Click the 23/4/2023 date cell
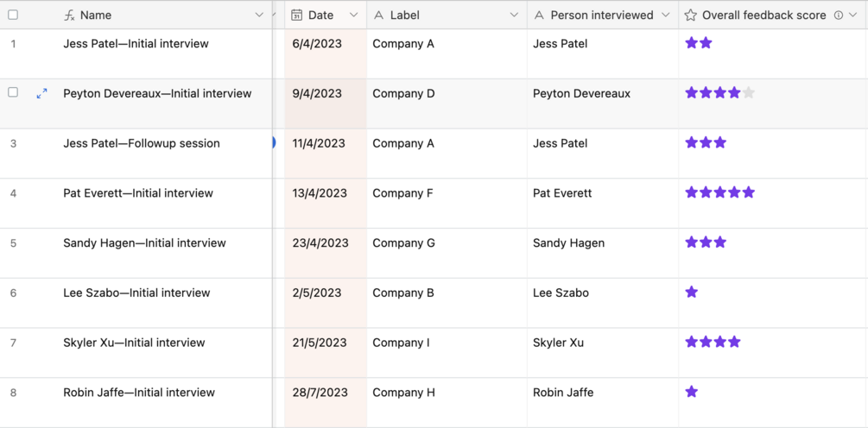 (325, 243)
